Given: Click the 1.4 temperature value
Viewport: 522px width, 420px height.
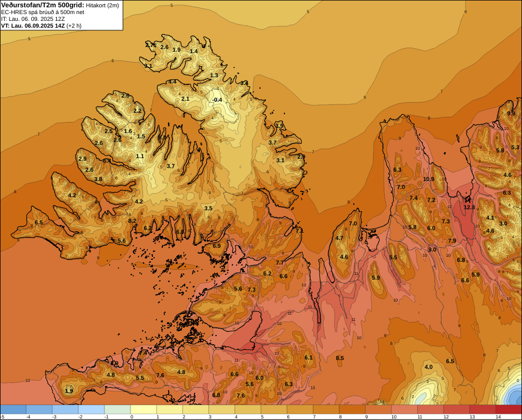Looking at the screenshot, I should point(194,51).
